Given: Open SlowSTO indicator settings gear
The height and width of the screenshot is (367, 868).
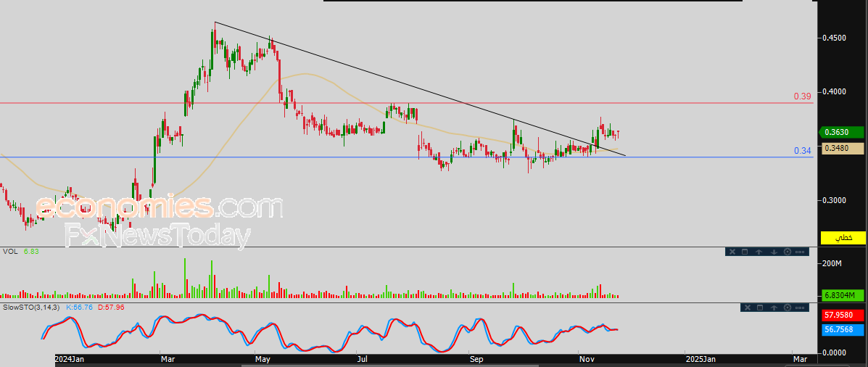Looking at the screenshot, I should [788, 308].
